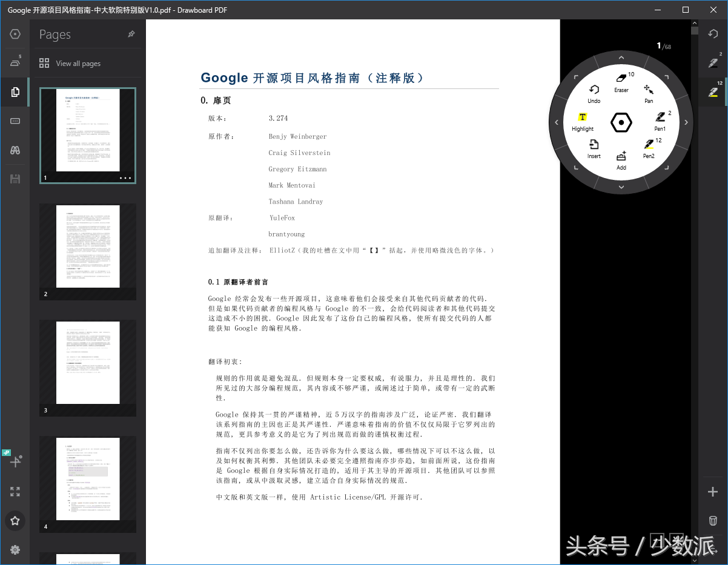Image resolution: width=728 pixels, height=565 pixels.
Task: Click undo arrow in right toolbar
Action: [713, 34]
